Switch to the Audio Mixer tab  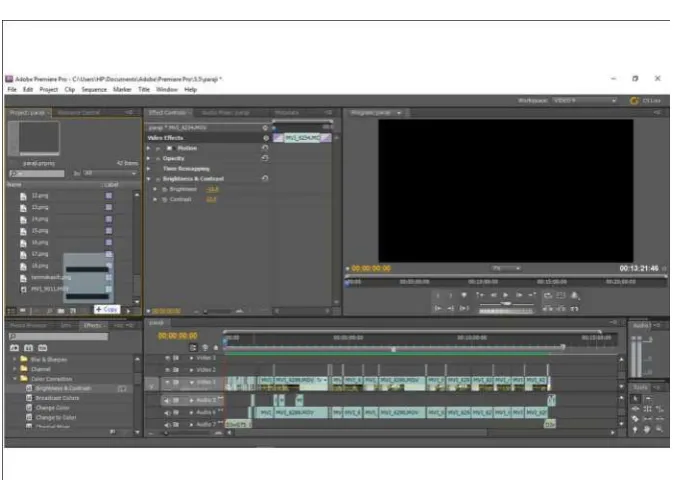point(226,113)
